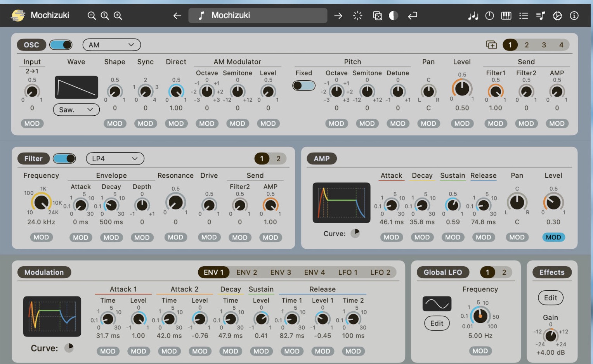
Task: Toggle MOD under Filter Frequency
Action: [x=41, y=237]
